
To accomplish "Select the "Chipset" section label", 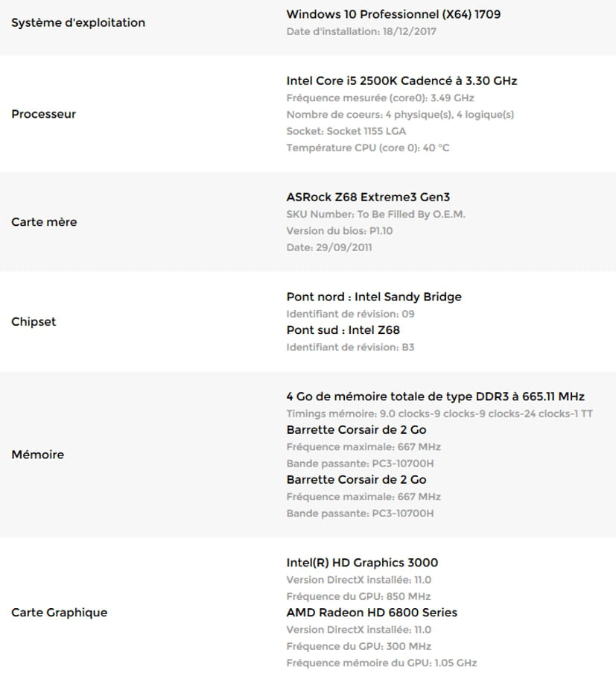I will [34, 322].
